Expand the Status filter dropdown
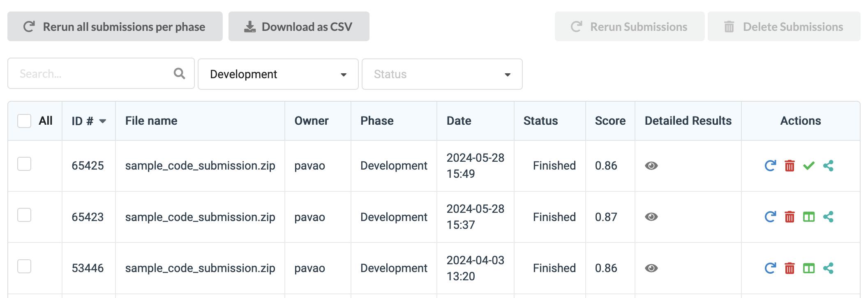Image resolution: width=868 pixels, height=298 pixels. (x=442, y=74)
